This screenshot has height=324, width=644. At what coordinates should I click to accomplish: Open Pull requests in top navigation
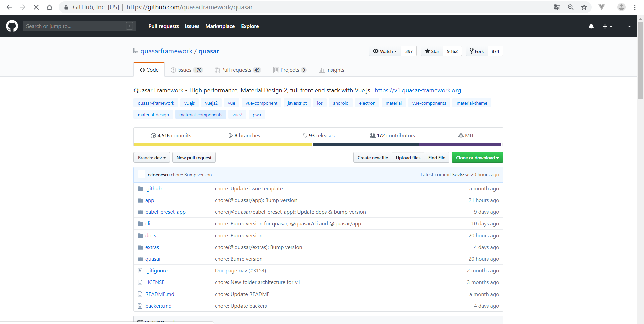164,26
